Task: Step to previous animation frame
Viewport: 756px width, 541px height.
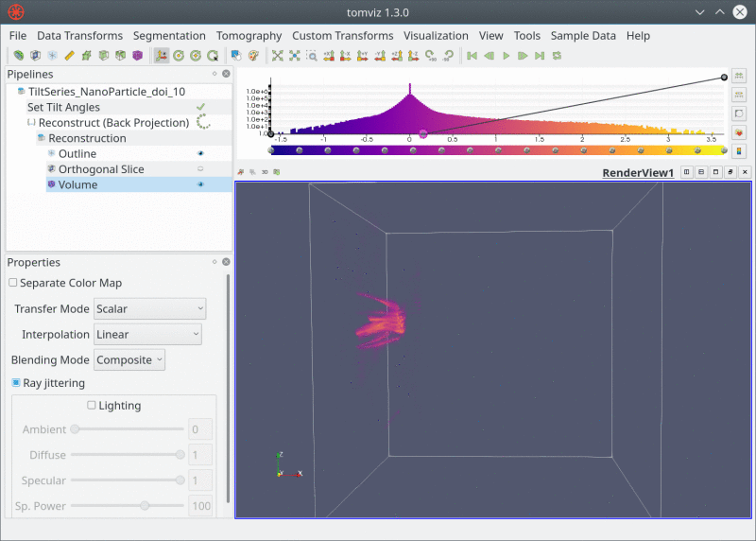Action: coord(489,56)
